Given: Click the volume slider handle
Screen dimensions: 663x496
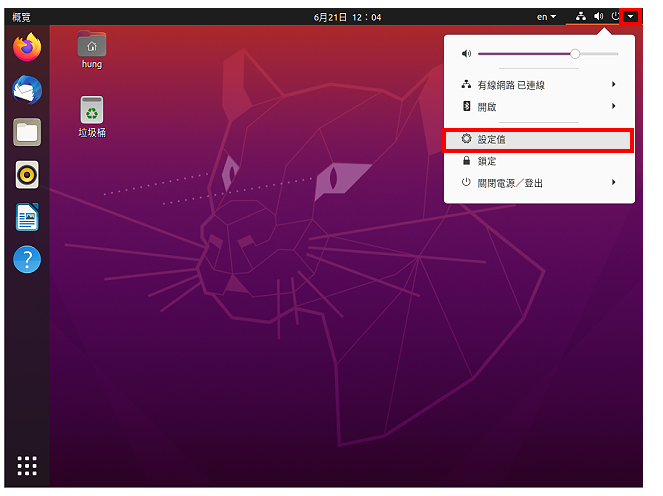Looking at the screenshot, I should [575, 54].
